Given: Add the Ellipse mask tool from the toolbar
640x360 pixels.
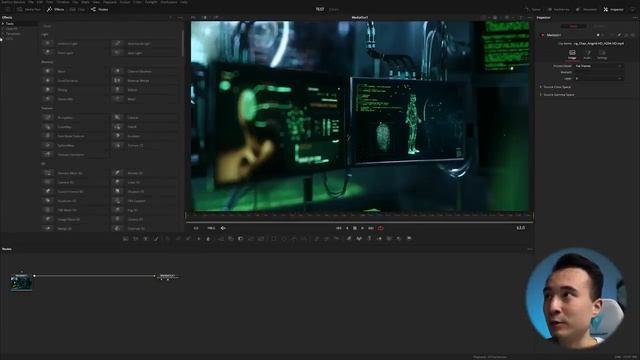Looking at the screenshot, I should click(284, 238).
